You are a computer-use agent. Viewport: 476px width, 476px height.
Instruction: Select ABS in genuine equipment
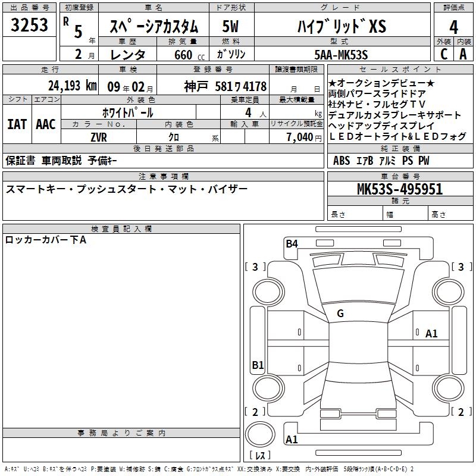pos(342,161)
